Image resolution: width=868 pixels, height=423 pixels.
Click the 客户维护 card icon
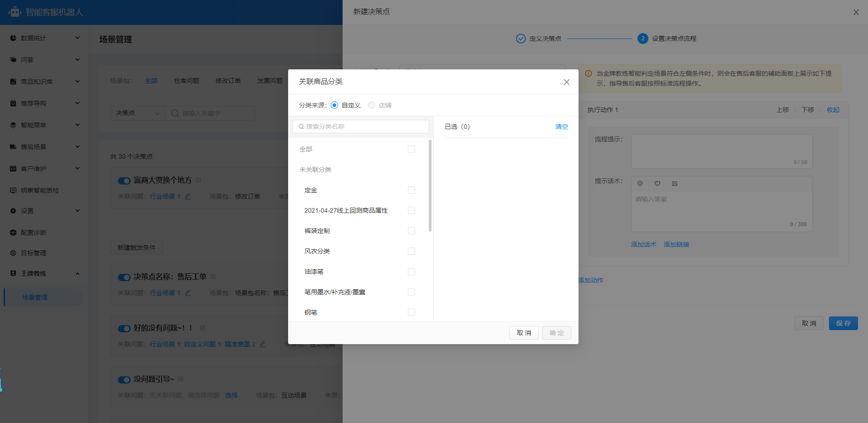[13, 169]
